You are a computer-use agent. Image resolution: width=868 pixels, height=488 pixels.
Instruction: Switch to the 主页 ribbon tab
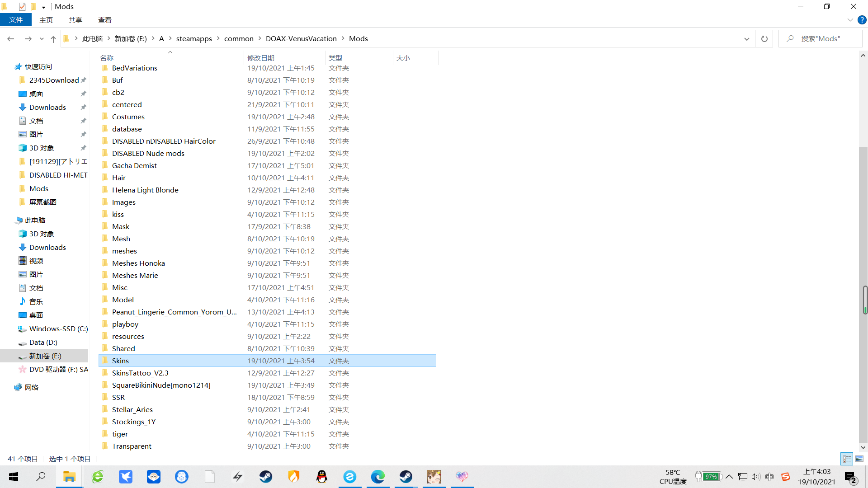46,20
